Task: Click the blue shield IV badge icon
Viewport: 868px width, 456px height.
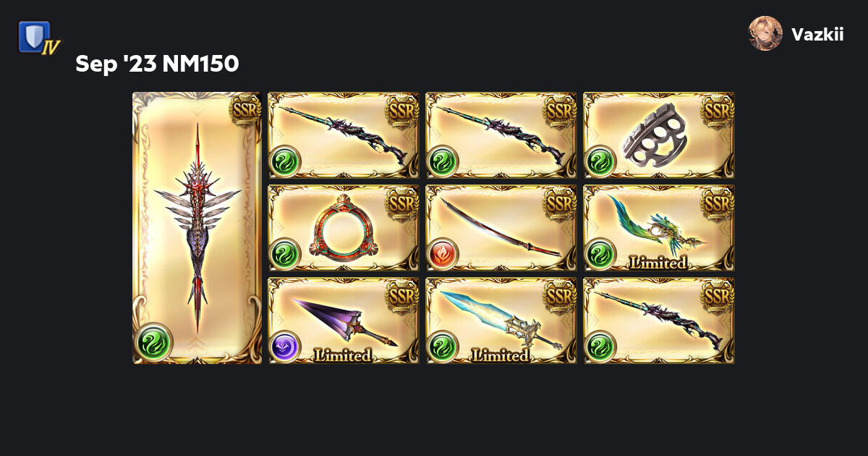Action: [39, 38]
